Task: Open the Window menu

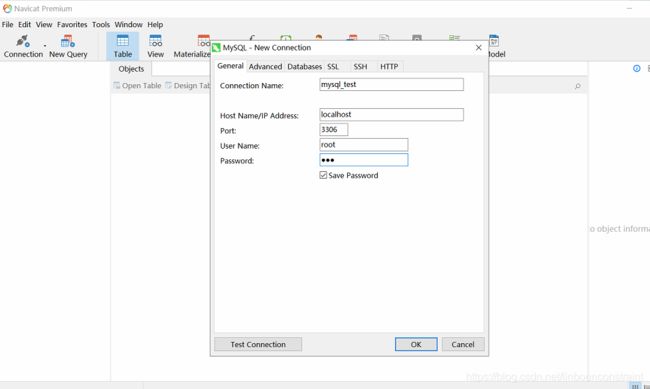Action: (129, 24)
